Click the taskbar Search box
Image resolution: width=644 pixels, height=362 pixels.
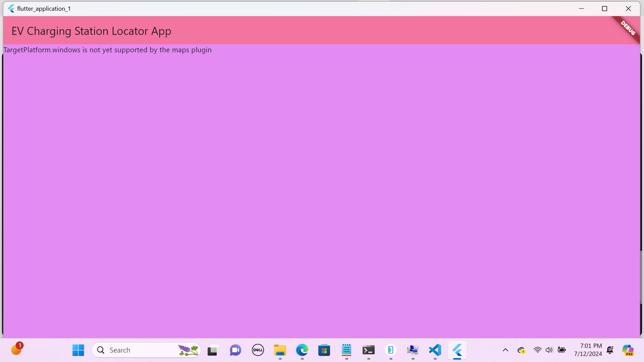point(146,350)
